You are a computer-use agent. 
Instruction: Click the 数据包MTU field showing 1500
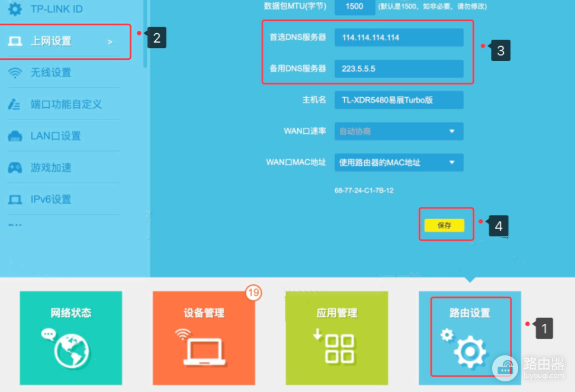coord(355,7)
